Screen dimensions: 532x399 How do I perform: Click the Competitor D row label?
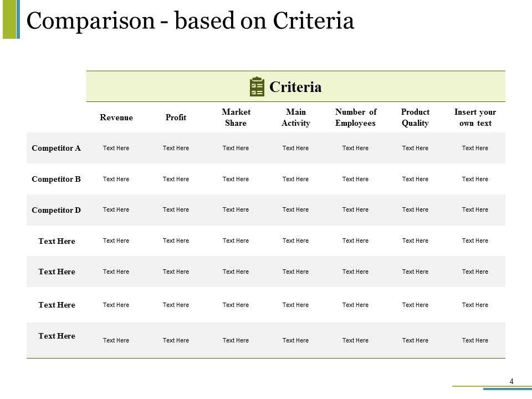[57, 210]
